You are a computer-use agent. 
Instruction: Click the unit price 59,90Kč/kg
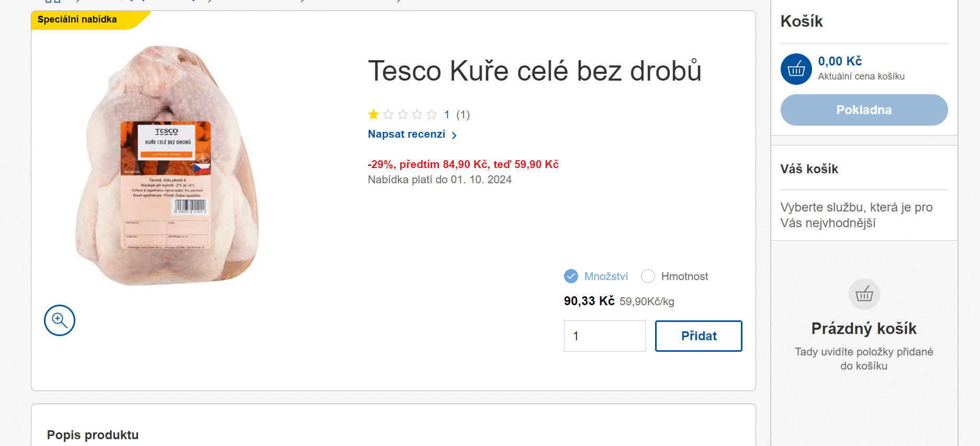click(647, 302)
